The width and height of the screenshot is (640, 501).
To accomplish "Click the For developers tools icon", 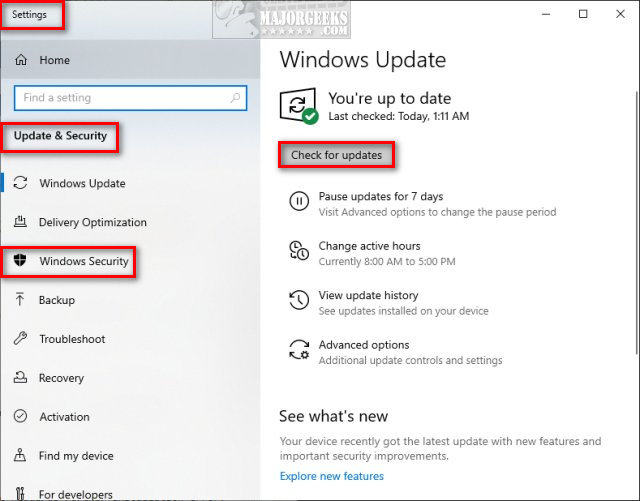I will point(20,493).
